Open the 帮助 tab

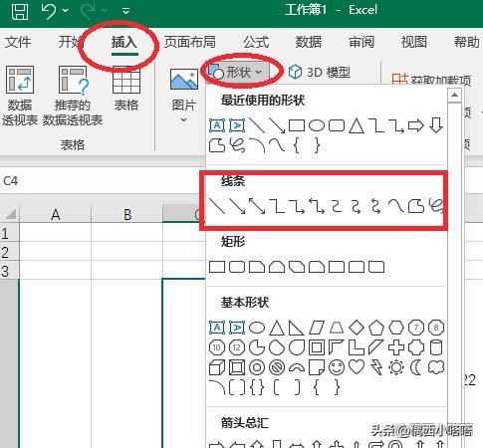coord(467,42)
